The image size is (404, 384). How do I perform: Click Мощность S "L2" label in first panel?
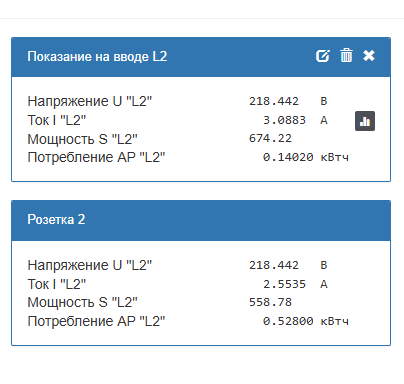pyautogui.click(x=82, y=139)
